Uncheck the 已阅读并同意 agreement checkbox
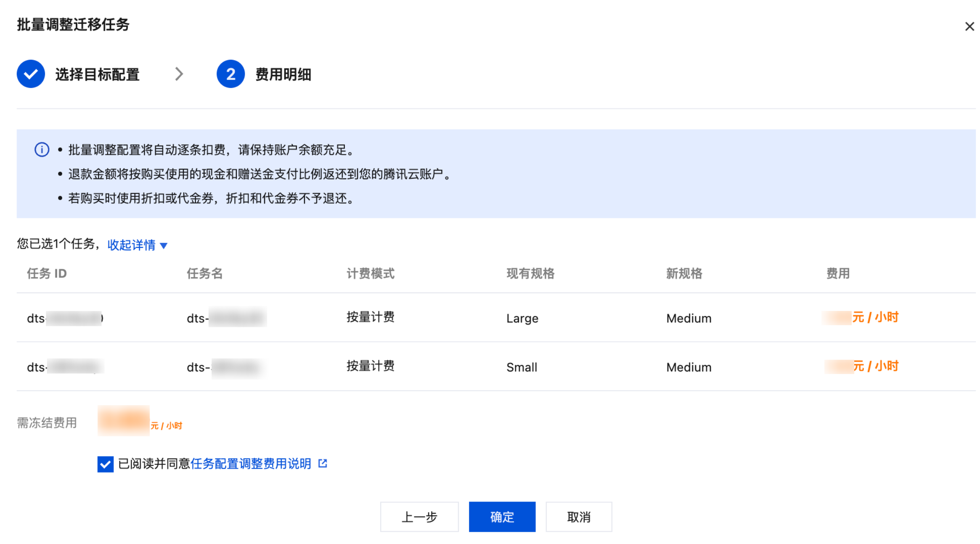This screenshot has width=980, height=544. click(105, 464)
